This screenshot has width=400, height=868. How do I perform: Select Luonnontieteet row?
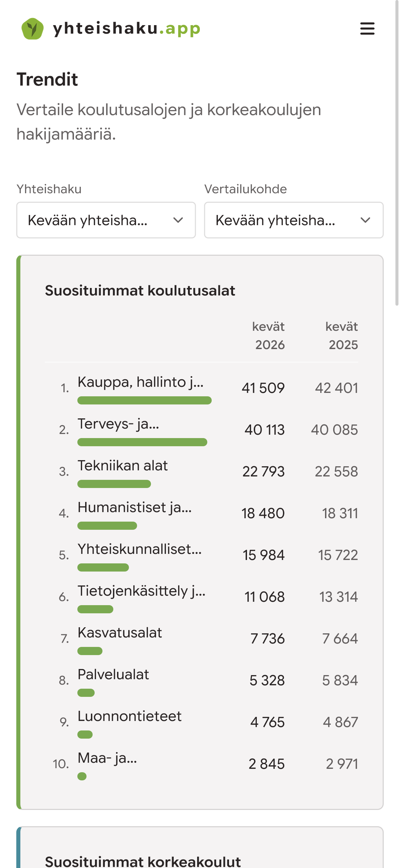[202, 722]
